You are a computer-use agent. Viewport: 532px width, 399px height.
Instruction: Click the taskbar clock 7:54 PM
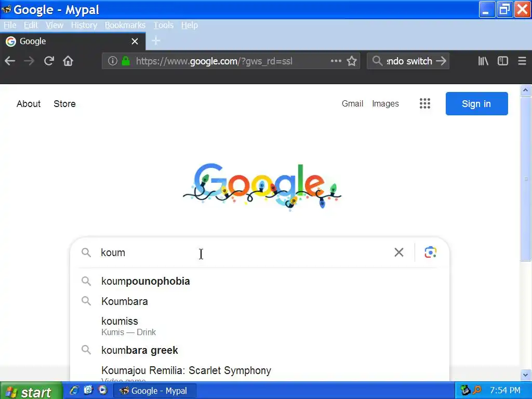pyautogui.click(x=505, y=391)
